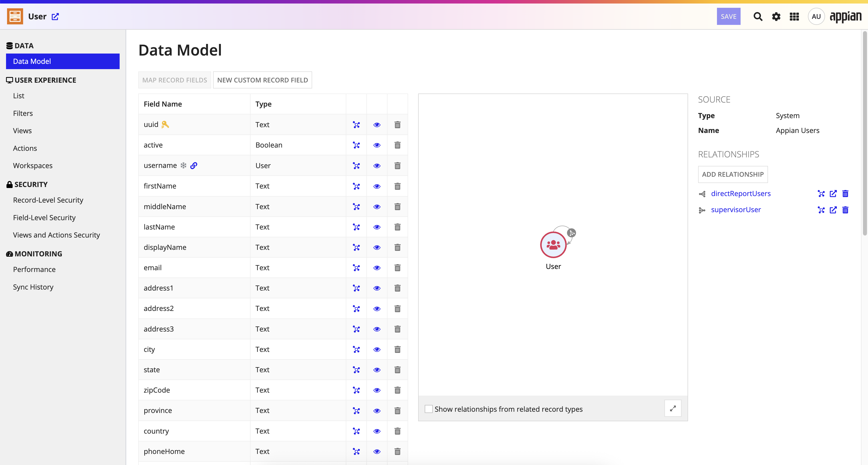Click the User node in relationship diagram
Viewport: 868px width, 465px height.
click(553, 245)
